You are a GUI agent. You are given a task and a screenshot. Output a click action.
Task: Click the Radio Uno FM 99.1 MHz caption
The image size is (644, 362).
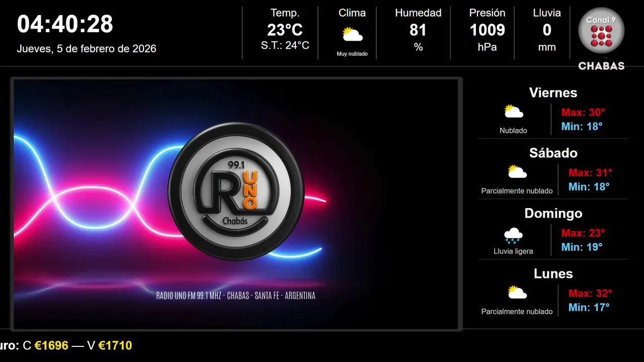pyautogui.click(x=236, y=296)
